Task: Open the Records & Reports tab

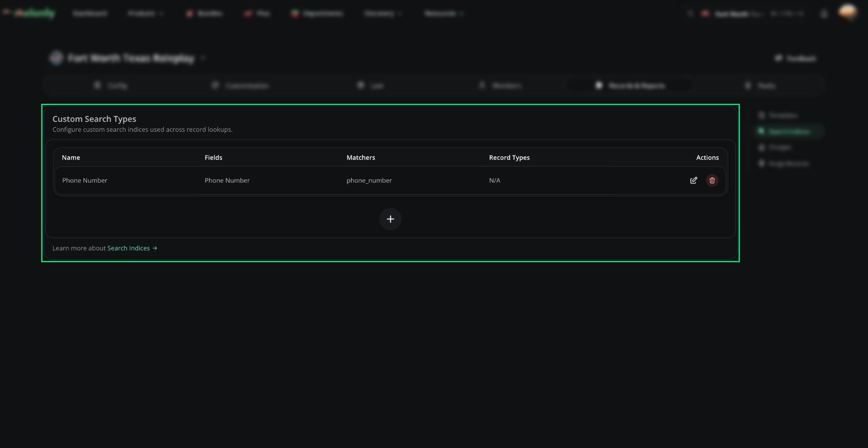Action: [x=630, y=86]
